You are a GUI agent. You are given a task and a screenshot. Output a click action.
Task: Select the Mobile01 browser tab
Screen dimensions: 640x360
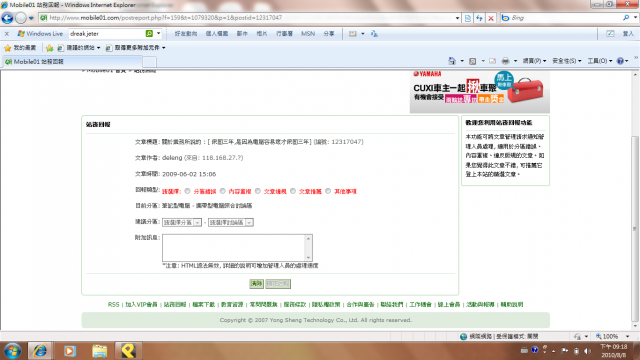coord(72,62)
